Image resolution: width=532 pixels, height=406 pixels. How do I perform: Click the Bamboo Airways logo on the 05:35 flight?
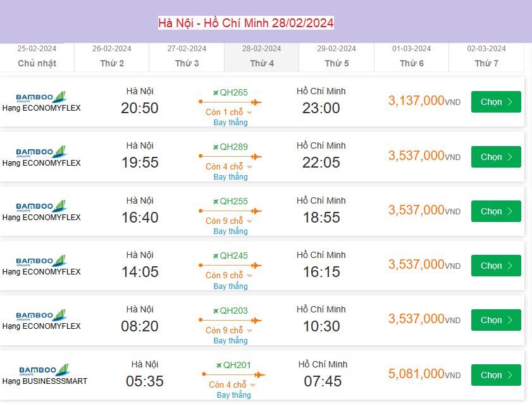coord(46,370)
